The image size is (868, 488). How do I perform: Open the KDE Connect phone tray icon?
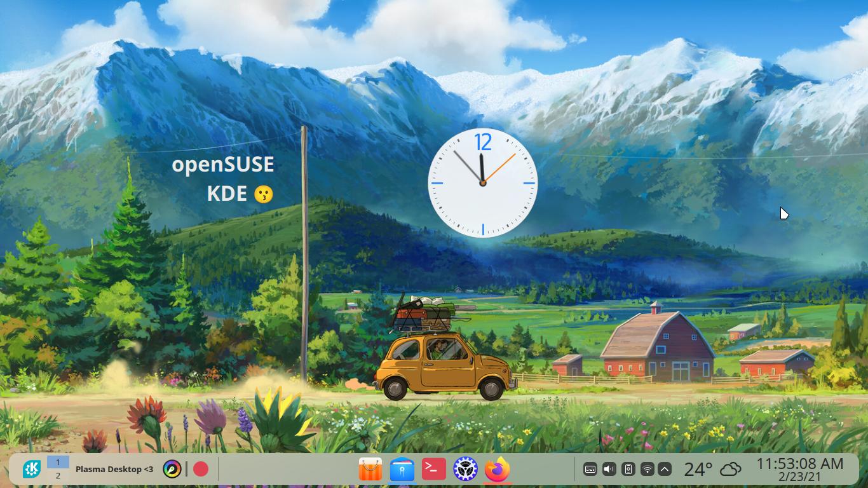(628, 469)
